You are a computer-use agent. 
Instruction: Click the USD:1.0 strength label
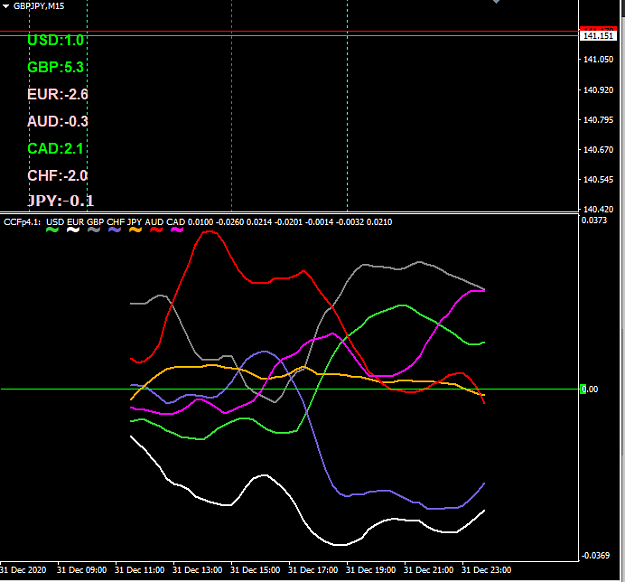(x=55, y=40)
